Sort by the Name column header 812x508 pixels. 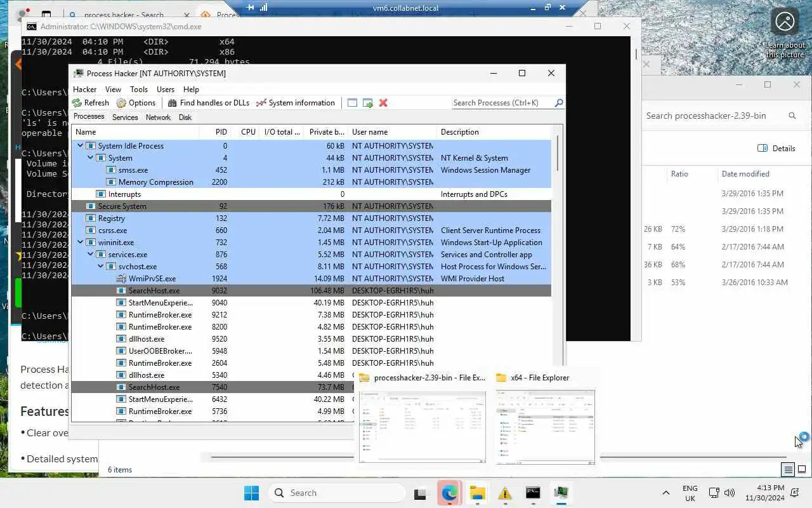click(135, 132)
